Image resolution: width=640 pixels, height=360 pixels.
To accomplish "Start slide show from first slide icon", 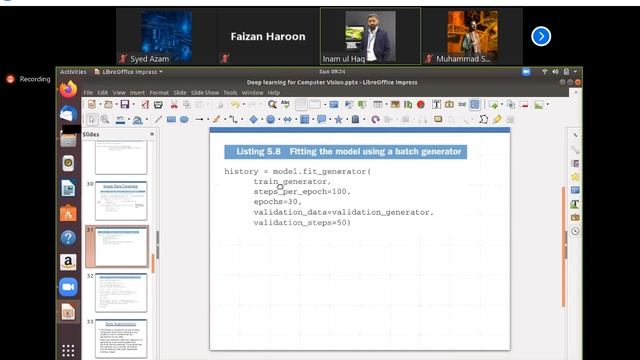I will (349, 105).
